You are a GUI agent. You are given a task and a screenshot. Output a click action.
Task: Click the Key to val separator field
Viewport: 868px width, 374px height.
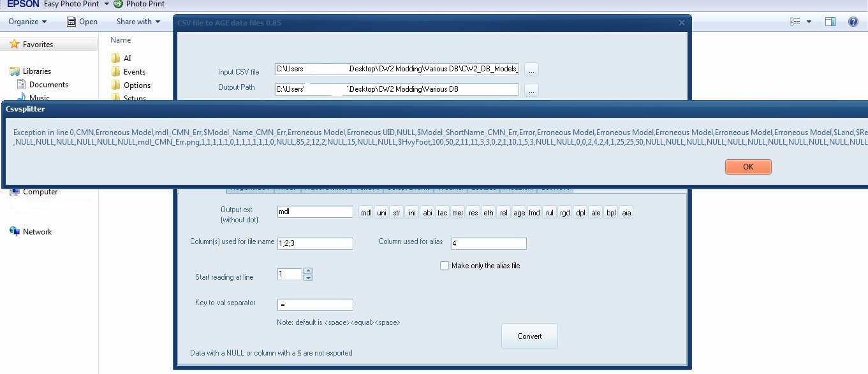point(315,305)
